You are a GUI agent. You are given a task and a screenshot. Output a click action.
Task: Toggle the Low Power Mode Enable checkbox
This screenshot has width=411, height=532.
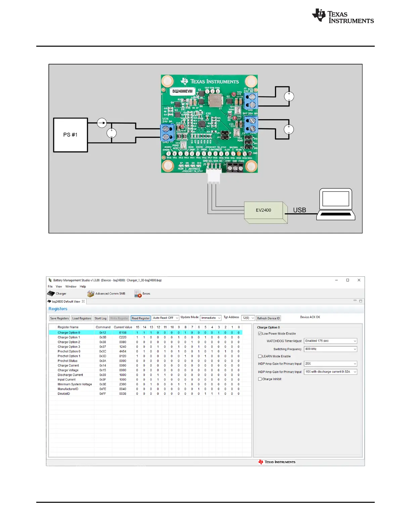[x=260, y=334]
